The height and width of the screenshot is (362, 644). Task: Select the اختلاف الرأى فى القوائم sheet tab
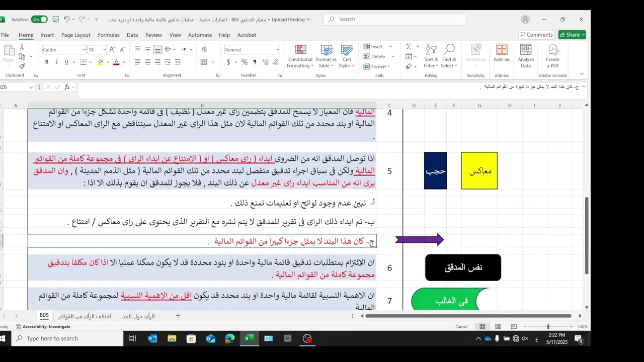[x=85, y=316]
